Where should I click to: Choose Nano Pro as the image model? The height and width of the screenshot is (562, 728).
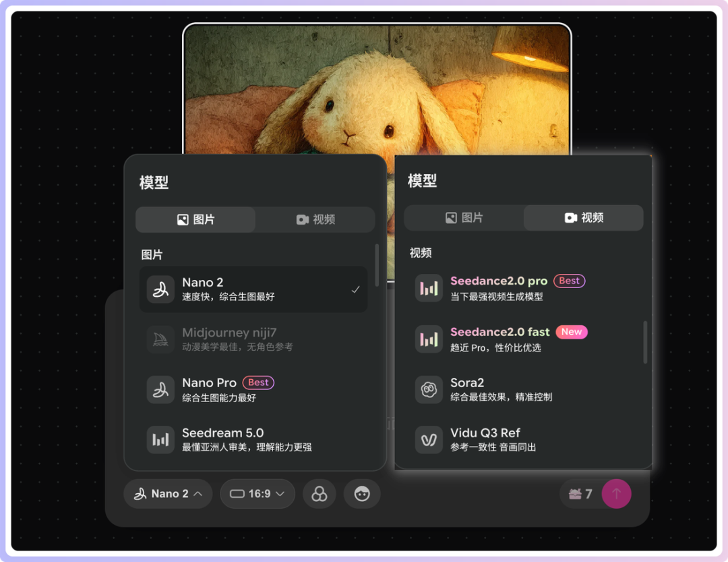coord(253,389)
